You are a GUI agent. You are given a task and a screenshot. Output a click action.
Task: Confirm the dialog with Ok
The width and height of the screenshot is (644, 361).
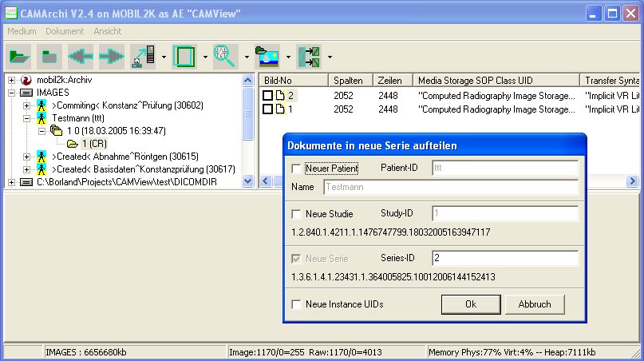pos(471,304)
